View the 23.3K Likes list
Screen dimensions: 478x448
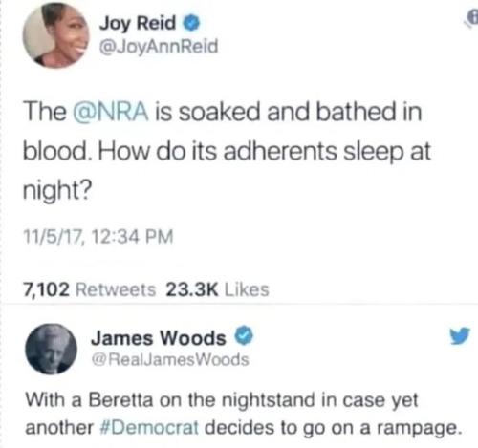(x=217, y=289)
